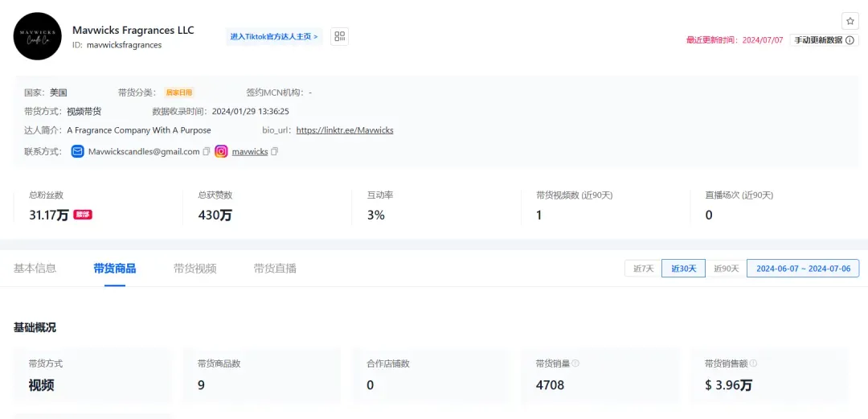Click the Mavwicks profile avatar
This screenshot has height=419, width=868.
click(37, 36)
